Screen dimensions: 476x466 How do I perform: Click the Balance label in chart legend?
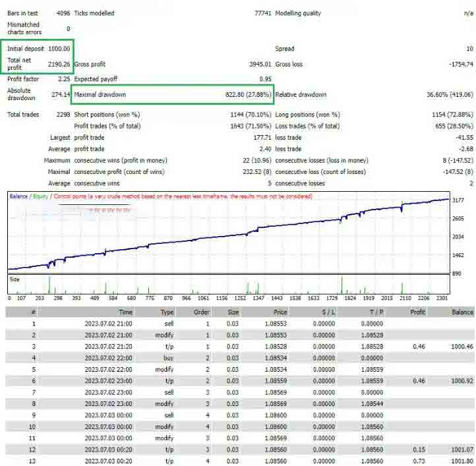pos(18,196)
